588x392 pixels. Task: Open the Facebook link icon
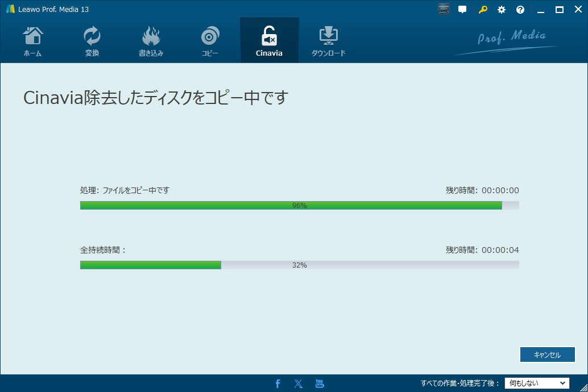(278, 383)
